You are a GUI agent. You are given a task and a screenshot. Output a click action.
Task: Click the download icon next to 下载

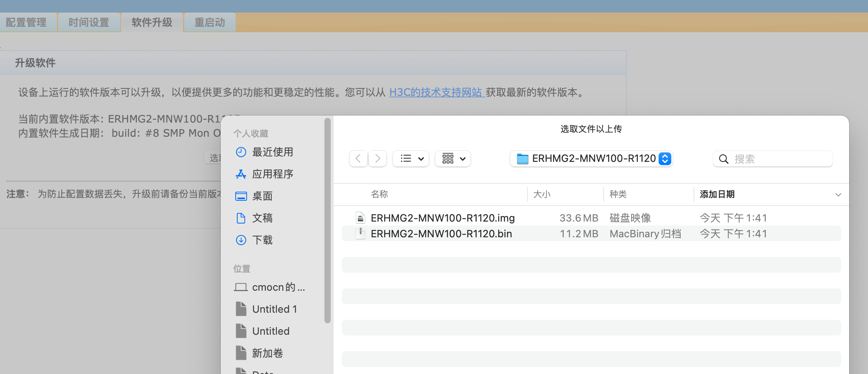click(x=241, y=240)
